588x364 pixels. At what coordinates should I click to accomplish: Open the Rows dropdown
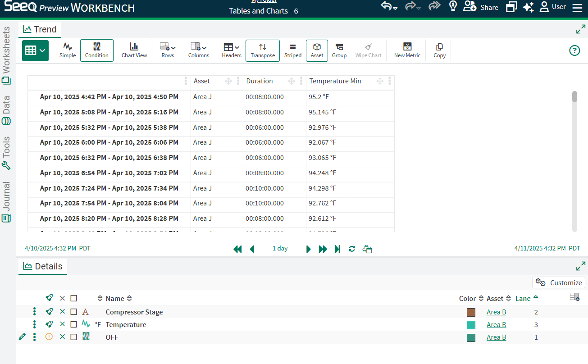coord(168,50)
